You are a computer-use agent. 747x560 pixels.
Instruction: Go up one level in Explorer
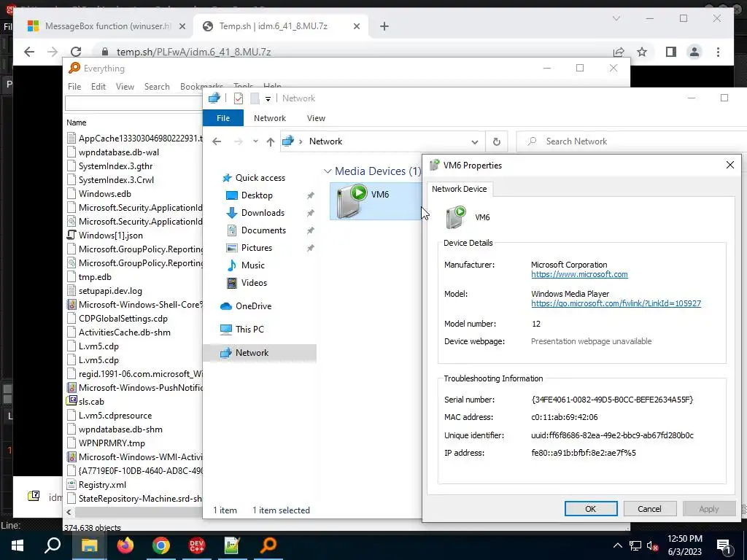pyautogui.click(x=270, y=141)
